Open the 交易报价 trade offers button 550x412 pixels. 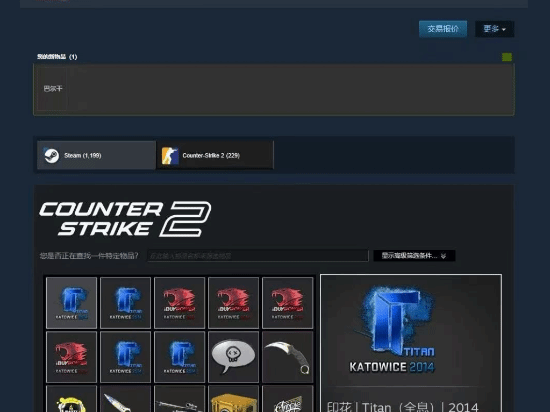point(443,29)
